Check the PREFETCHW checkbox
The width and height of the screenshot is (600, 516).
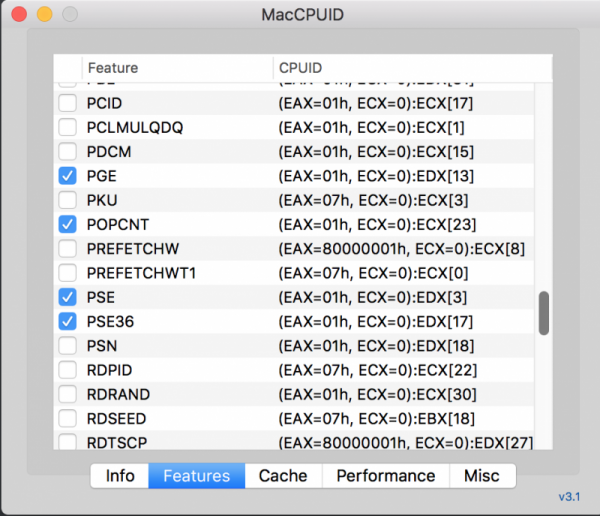click(x=68, y=248)
